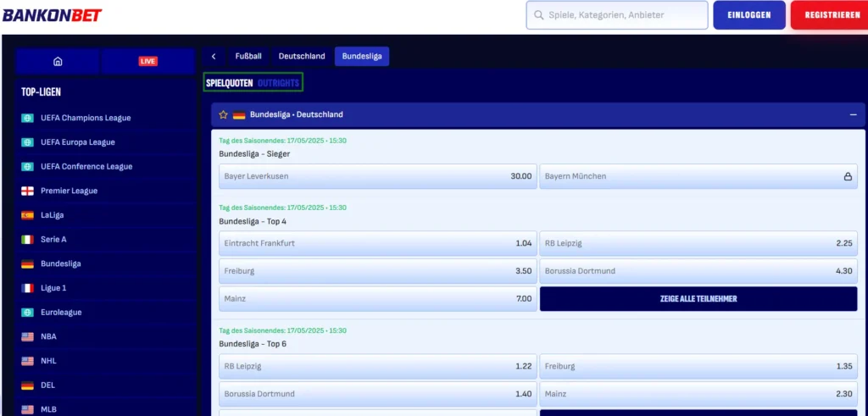This screenshot has width=868, height=416.
Task: Collapse the Bundesliga Deutschland section
Action: 854,115
